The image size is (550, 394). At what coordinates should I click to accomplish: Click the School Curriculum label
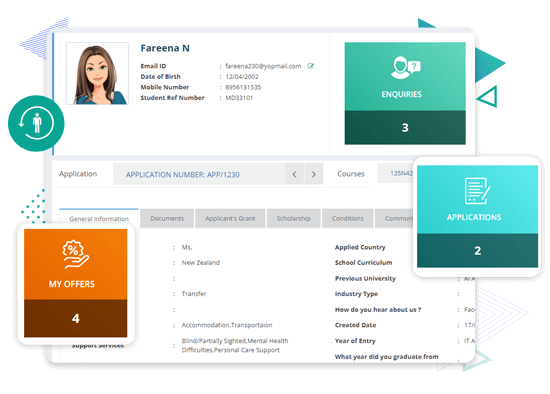pos(363,262)
